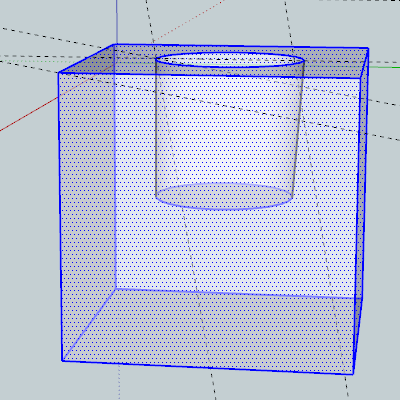Viewport: 400px width, 400px height.
Task: Click the cube's top-right back corner
Action: click(368, 48)
